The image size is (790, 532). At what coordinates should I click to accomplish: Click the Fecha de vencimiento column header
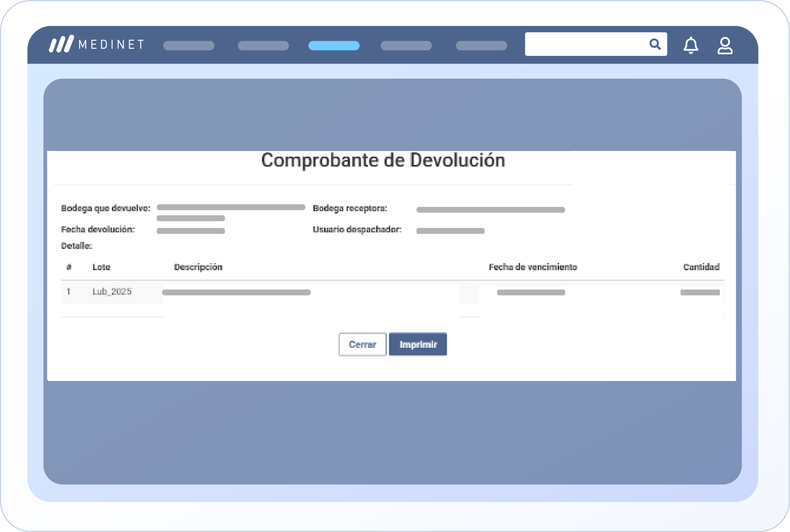point(533,267)
